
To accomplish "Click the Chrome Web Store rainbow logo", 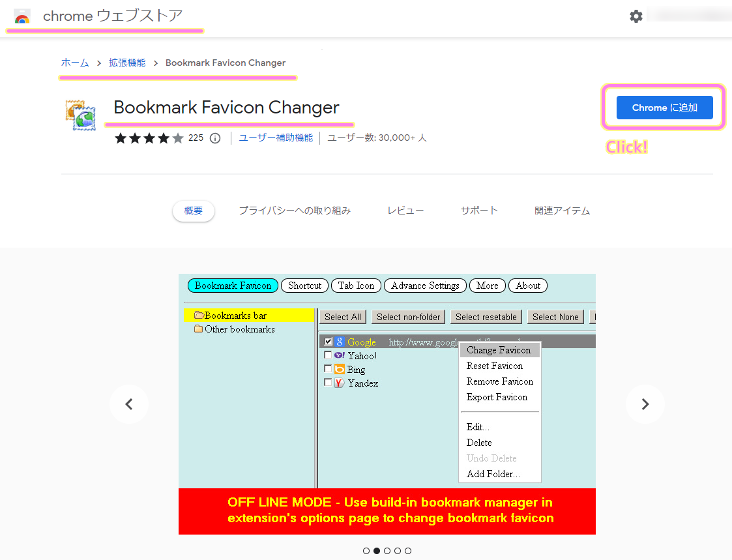I will coord(22,17).
